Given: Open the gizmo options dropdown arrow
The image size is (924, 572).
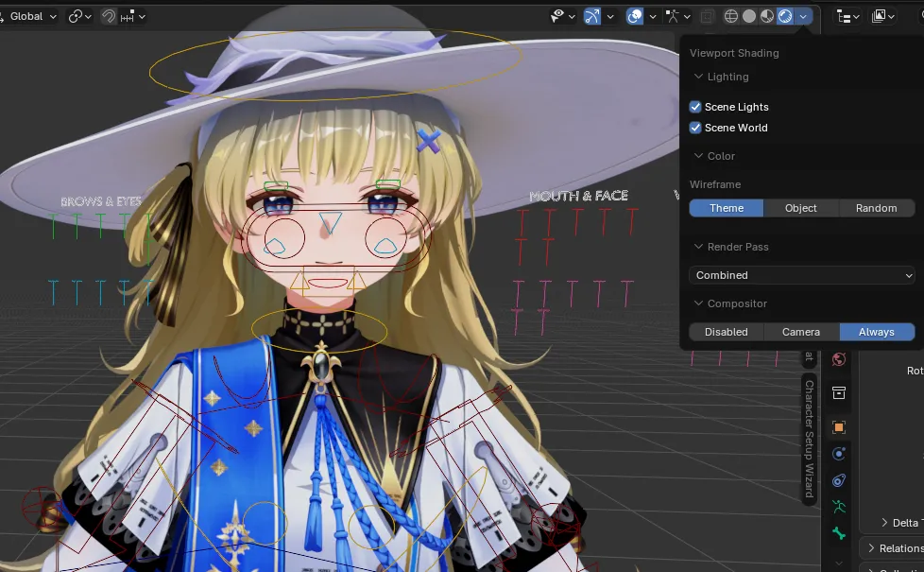Looking at the screenshot, I should pyautogui.click(x=610, y=16).
